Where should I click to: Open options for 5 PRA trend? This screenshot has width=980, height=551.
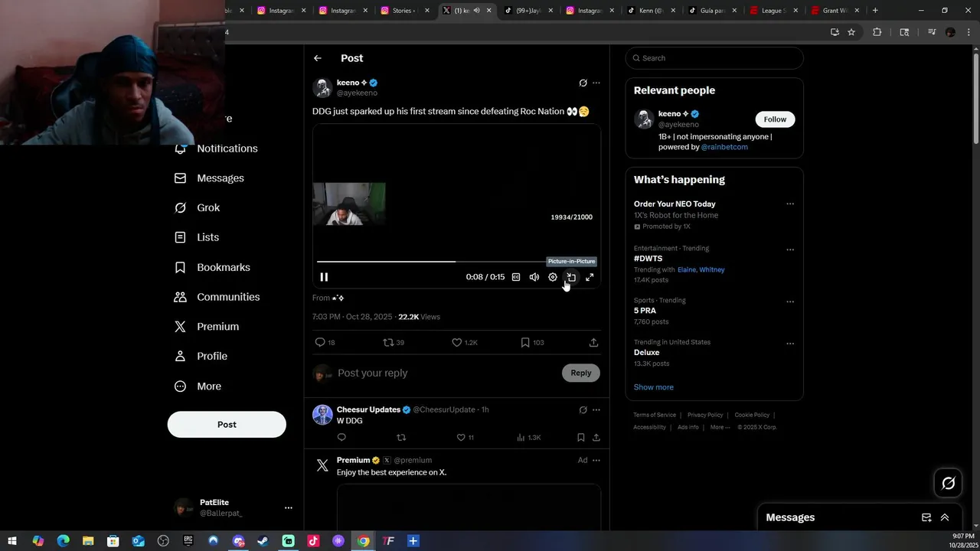click(790, 302)
